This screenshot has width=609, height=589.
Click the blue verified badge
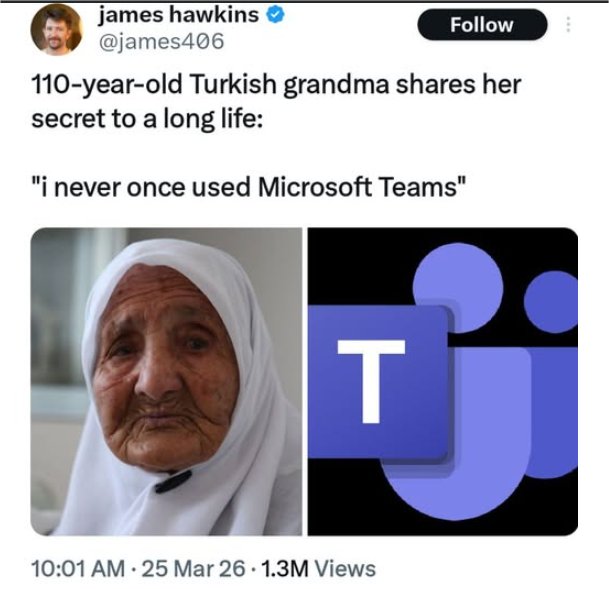[x=275, y=15]
